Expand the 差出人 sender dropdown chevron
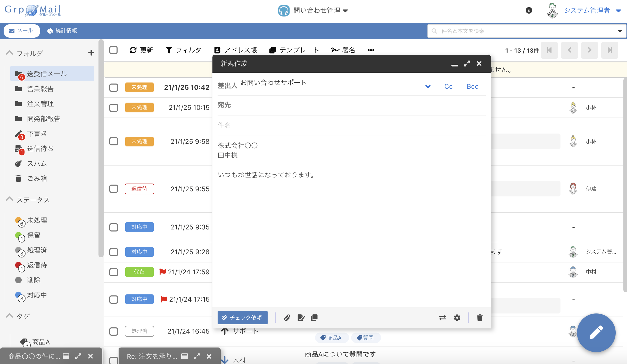 point(428,86)
